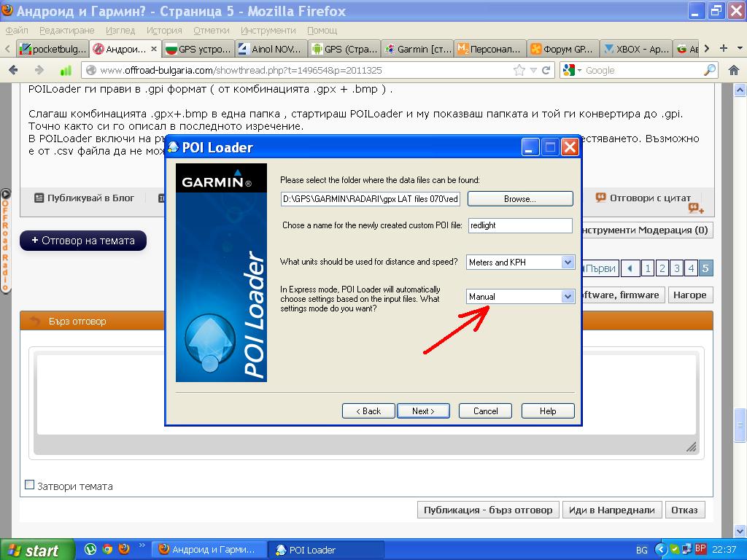Switch to pocketbulg... tab
The image size is (747, 560).
pyautogui.click(x=53, y=49)
